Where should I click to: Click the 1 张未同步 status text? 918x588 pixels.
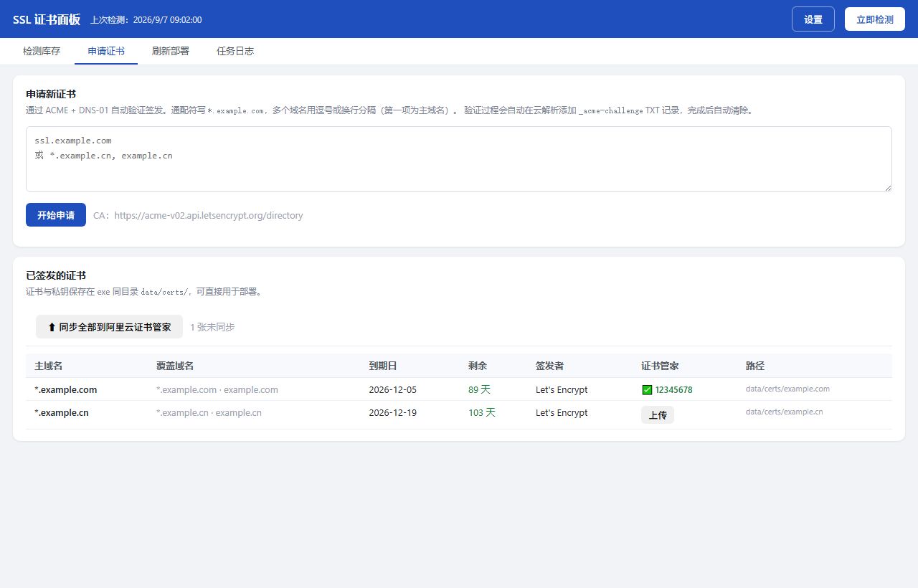pyautogui.click(x=212, y=327)
